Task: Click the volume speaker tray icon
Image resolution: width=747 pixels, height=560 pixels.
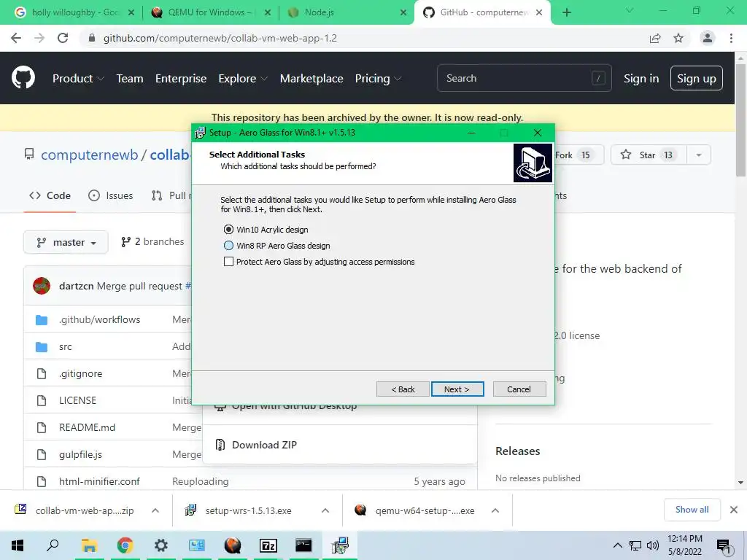Action: (653, 545)
